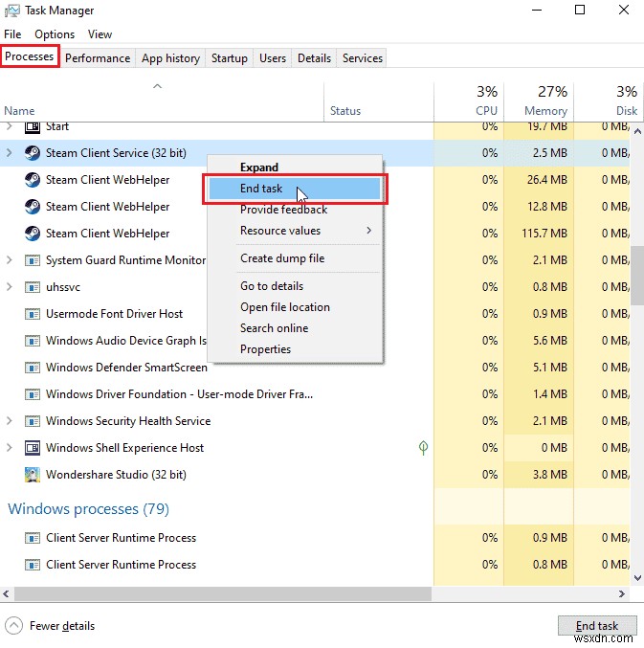Click the uhssvc process icon
This screenshot has height=648, width=644.
pyautogui.click(x=32, y=286)
